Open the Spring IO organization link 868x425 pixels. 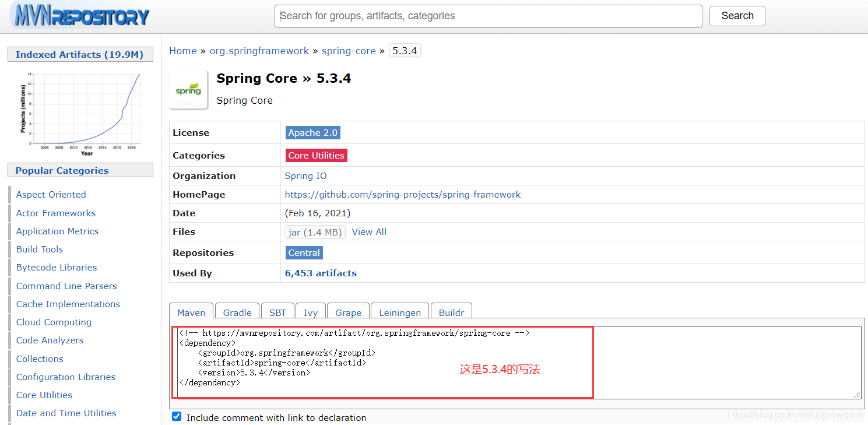coord(305,176)
